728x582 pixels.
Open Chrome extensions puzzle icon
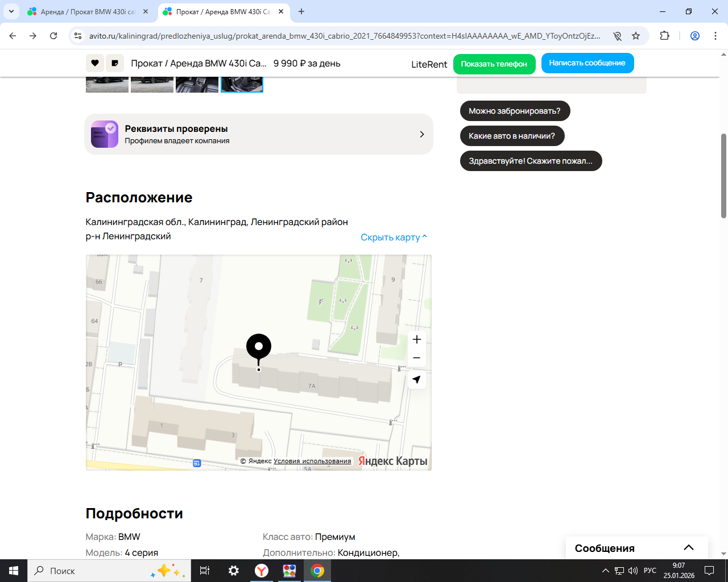(x=664, y=36)
